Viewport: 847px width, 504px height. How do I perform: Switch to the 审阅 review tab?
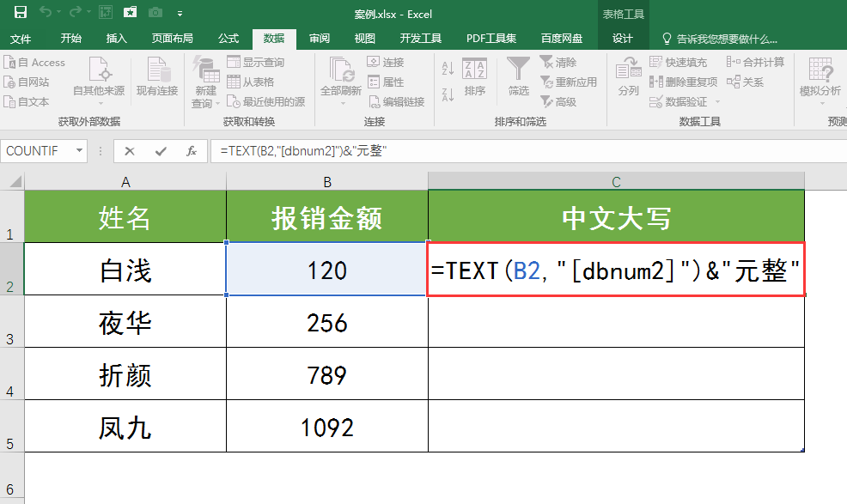pos(320,39)
